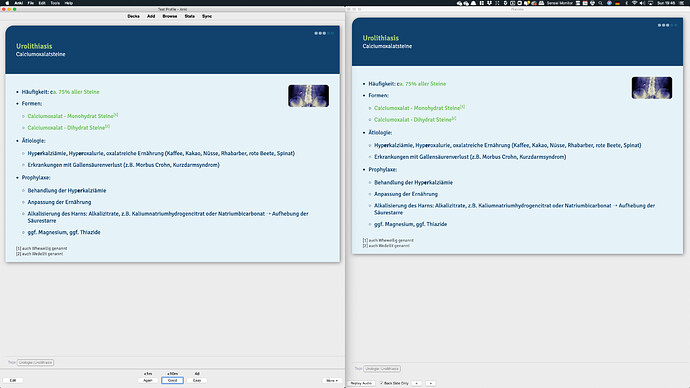Click the Edit button
This screenshot has width=690, height=388.
coord(13,381)
